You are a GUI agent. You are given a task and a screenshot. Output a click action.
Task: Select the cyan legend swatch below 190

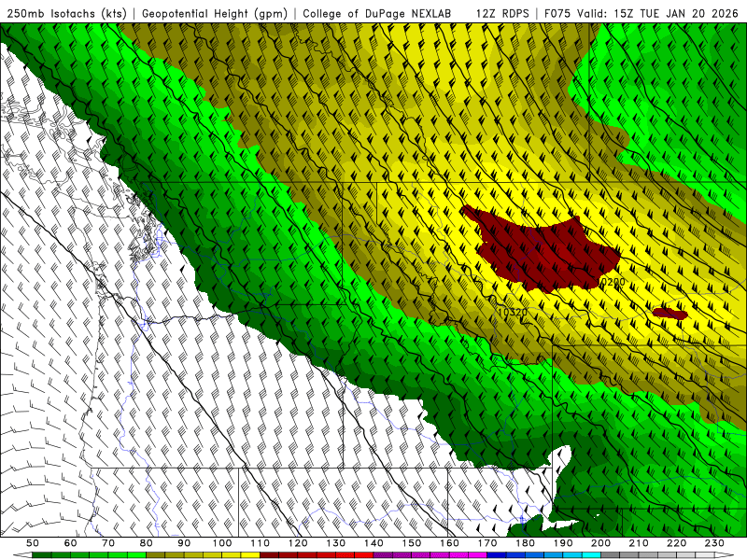[572, 555]
